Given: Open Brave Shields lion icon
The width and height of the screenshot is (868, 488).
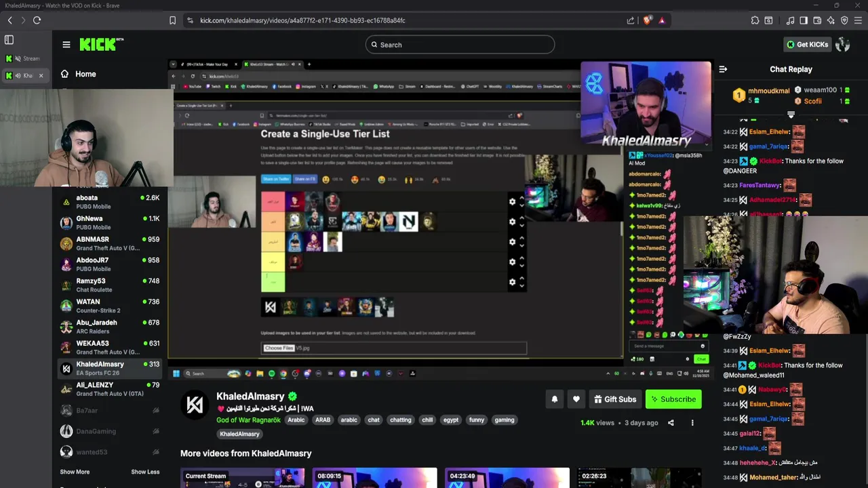Looking at the screenshot, I should 647,20.
